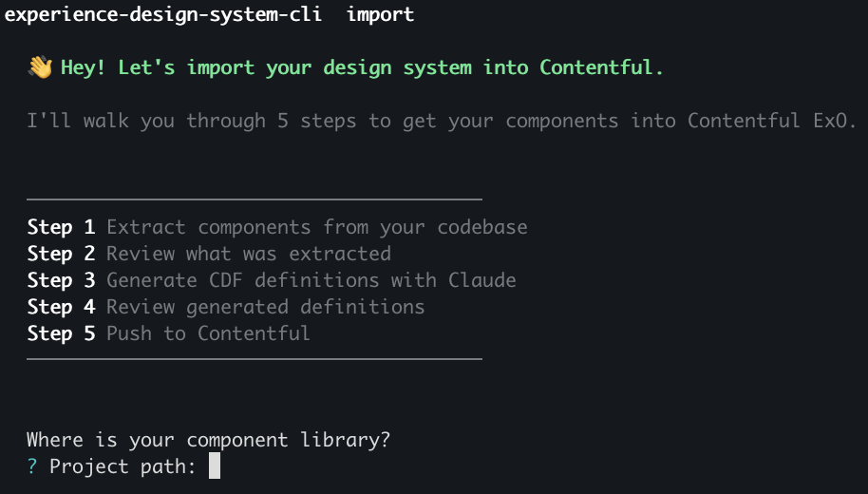Click the "import" subcommand word
The image size is (868, 494).
(x=380, y=14)
